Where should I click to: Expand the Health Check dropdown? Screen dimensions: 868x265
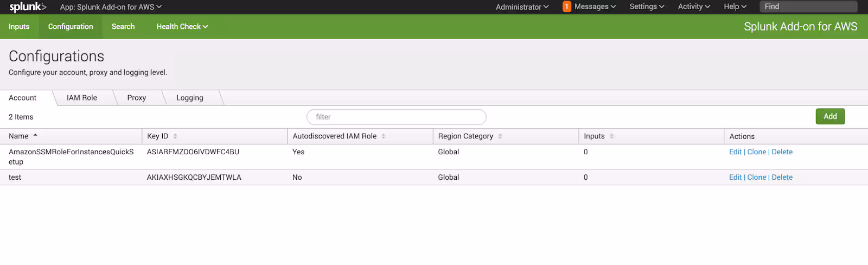[182, 27]
